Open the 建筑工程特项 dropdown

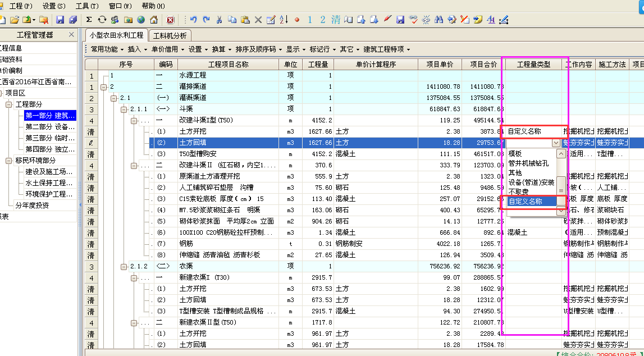(x=386, y=49)
